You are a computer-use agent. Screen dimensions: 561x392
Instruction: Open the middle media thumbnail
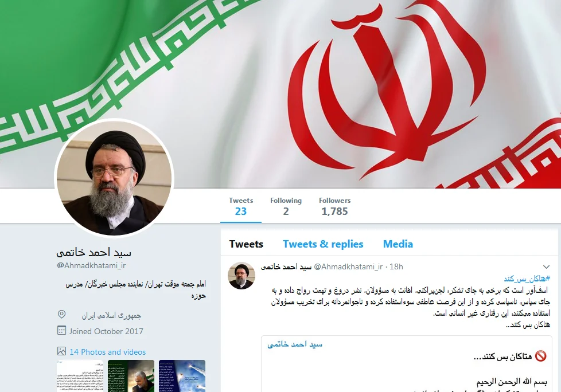tap(131, 376)
